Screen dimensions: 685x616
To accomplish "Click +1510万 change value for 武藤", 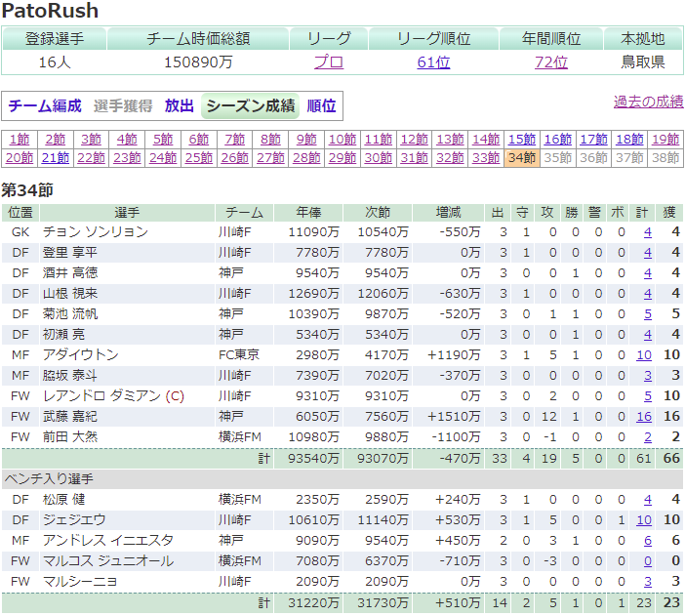I will point(454,417).
